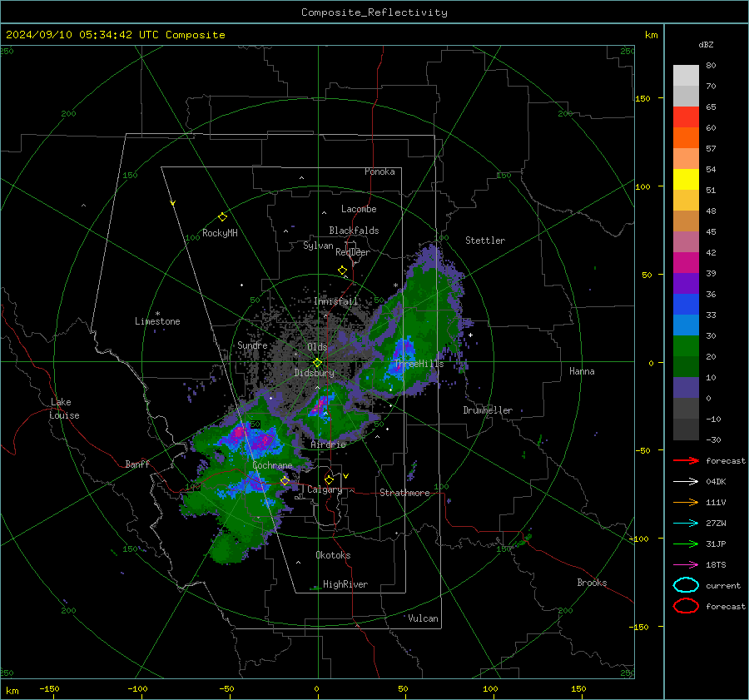Click the magenta storm core northwest of Cochrane
Screen dimensions: 749x700
point(237,434)
